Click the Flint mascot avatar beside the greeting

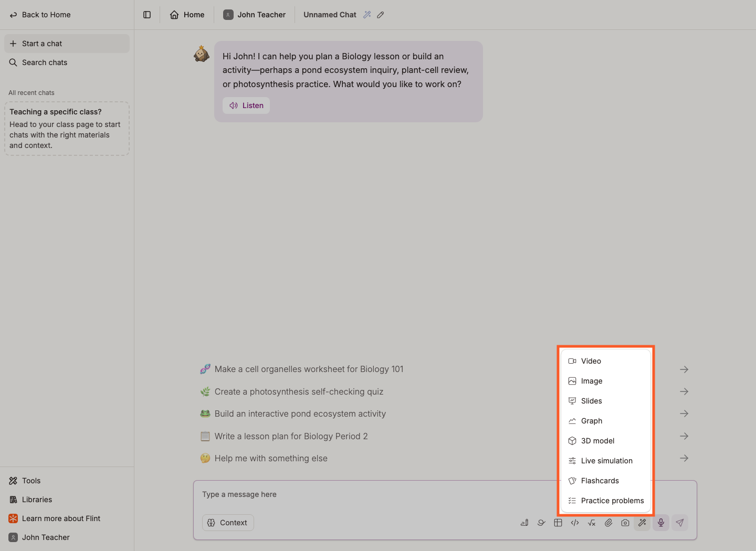coord(202,54)
